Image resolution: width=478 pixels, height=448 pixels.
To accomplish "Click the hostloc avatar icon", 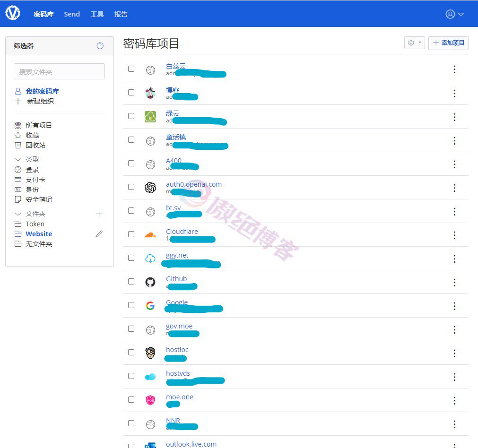I will [150, 353].
